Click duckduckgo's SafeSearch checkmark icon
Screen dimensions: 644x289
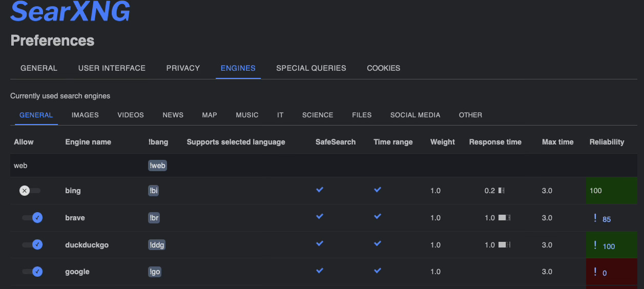(x=320, y=243)
